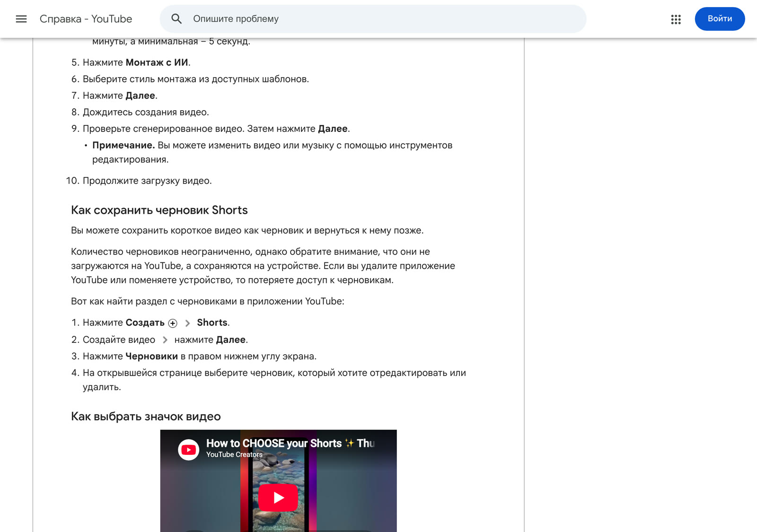Open video title 'How to CHOOSE your Shorts'
The image size is (757, 532).
click(x=291, y=443)
